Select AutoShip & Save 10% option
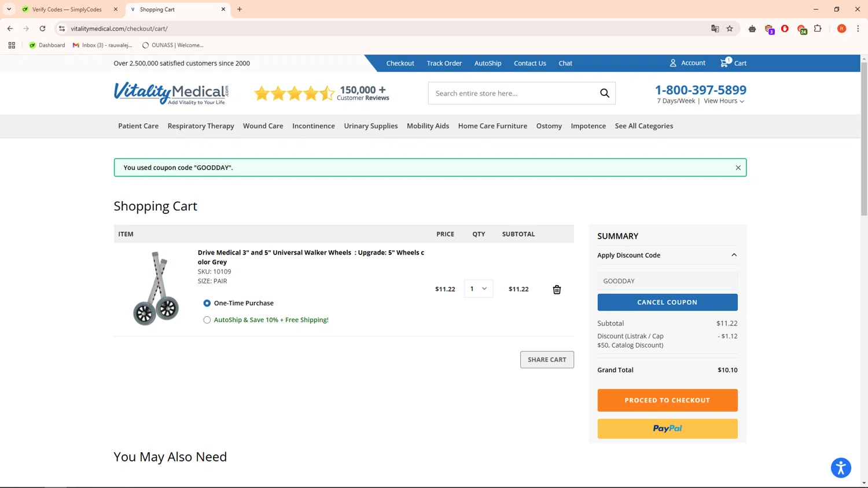 tap(207, 320)
